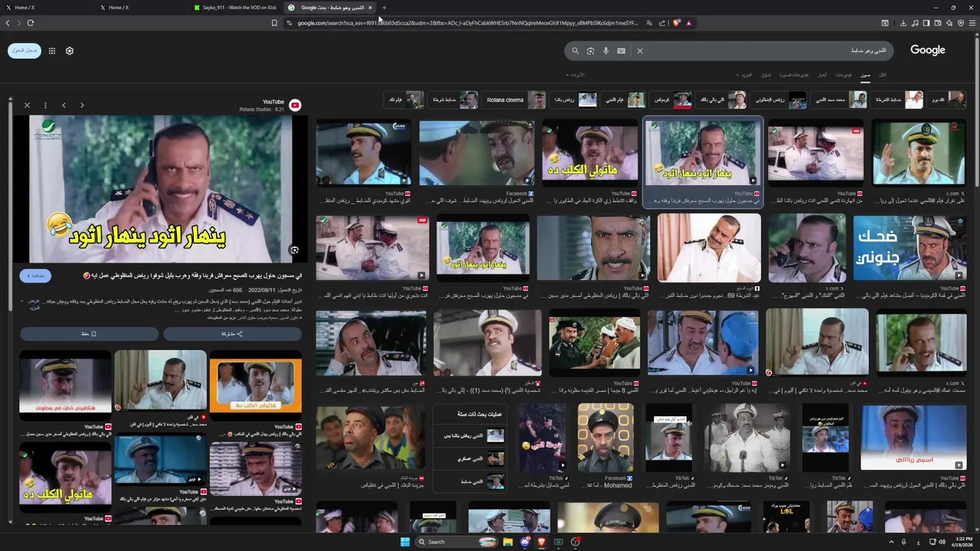Image resolution: width=980 pixels, height=551 pixels.
Task: Open the browser downloads icon
Action: 903,23
